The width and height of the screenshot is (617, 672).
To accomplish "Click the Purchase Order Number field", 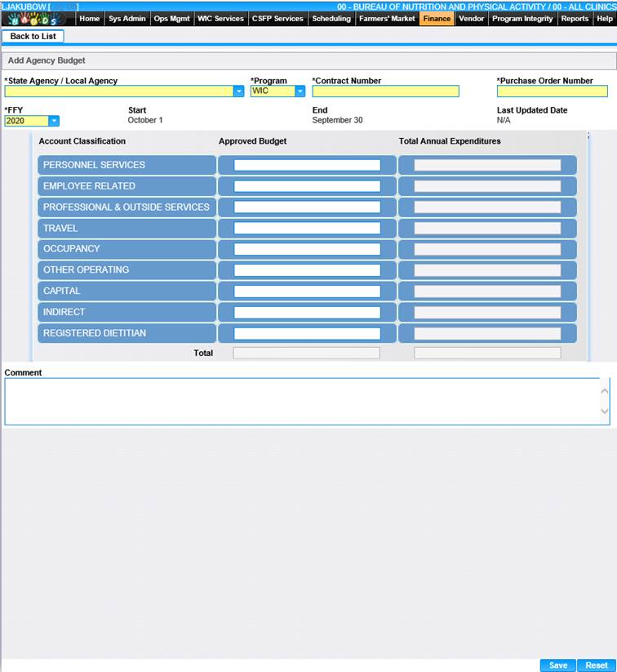I will point(553,91).
